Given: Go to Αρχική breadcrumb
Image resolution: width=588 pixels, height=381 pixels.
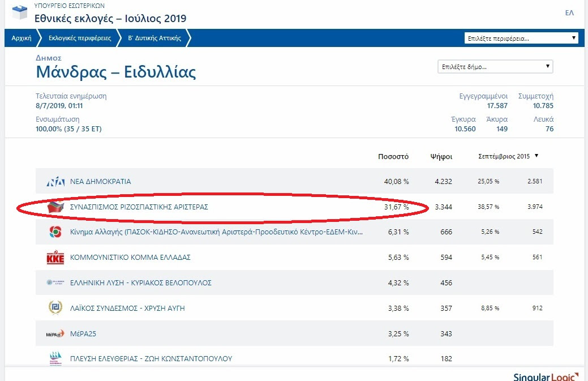Looking at the screenshot, I should tap(22, 38).
